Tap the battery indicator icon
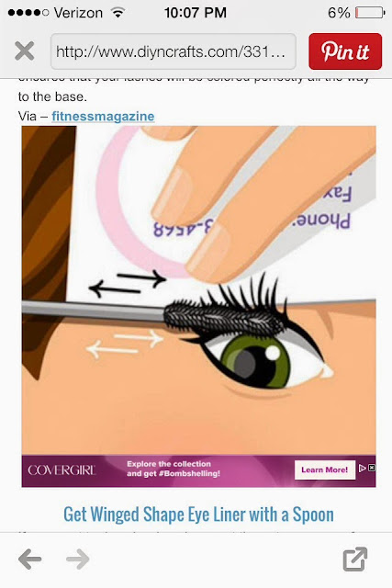This screenshot has height=588, width=392. [x=370, y=13]
